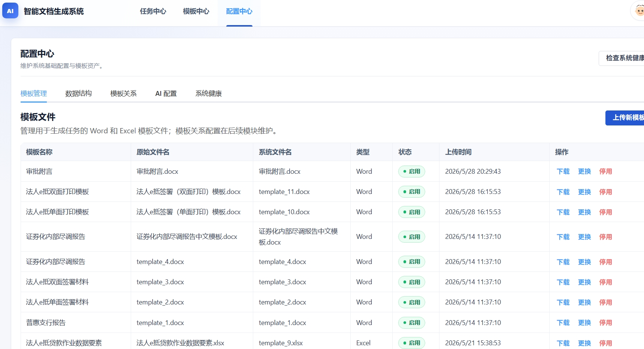Disable template_3.docx template
644x349 pixels.
605,282
